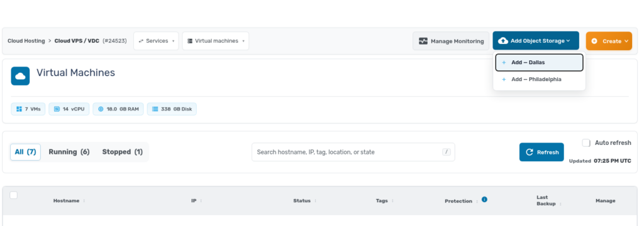This screenshot has width=644, height=226.
Task: Click the GB RAM globe icon
Action: [101, 109]
